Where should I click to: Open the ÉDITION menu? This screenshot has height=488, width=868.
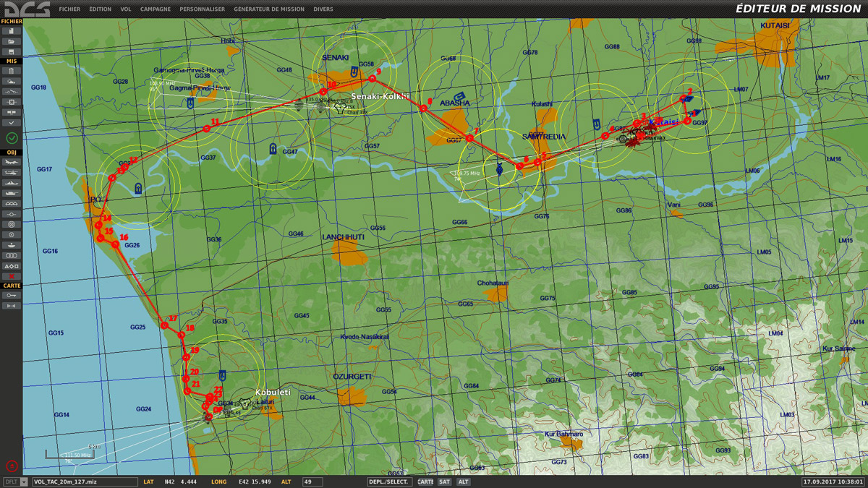click(x=100, y=9)
